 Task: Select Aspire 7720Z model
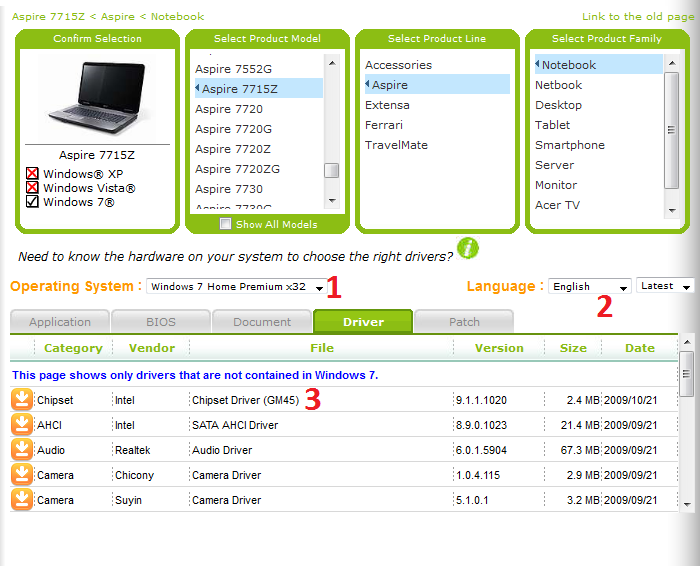233,149
